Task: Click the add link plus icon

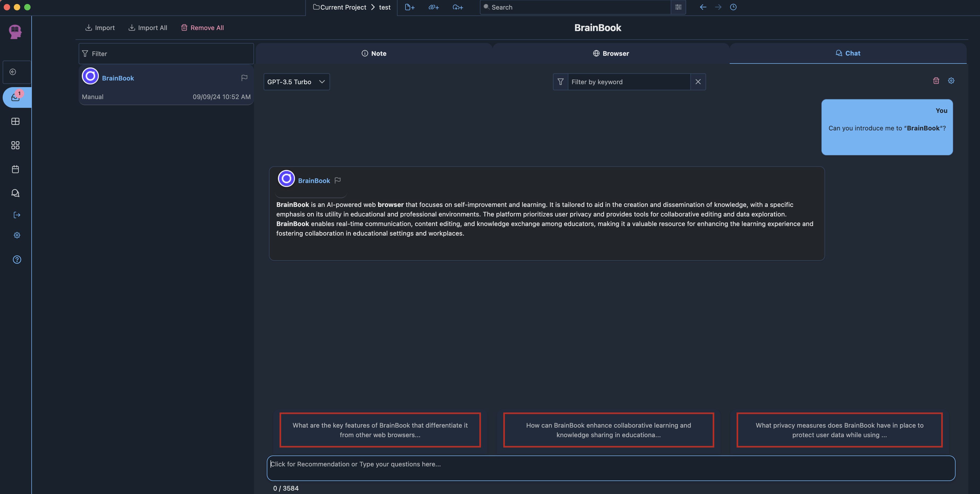Action: tap(434, 7)
